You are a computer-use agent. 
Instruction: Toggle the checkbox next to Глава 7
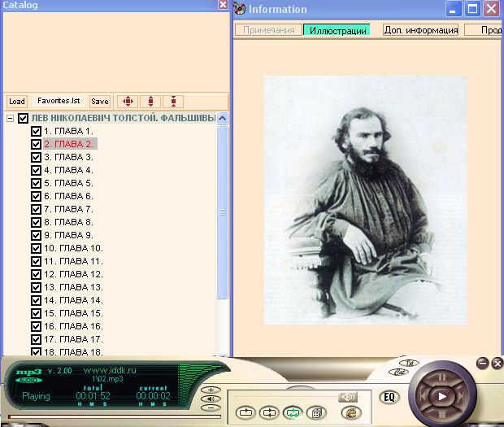[36, 209]
